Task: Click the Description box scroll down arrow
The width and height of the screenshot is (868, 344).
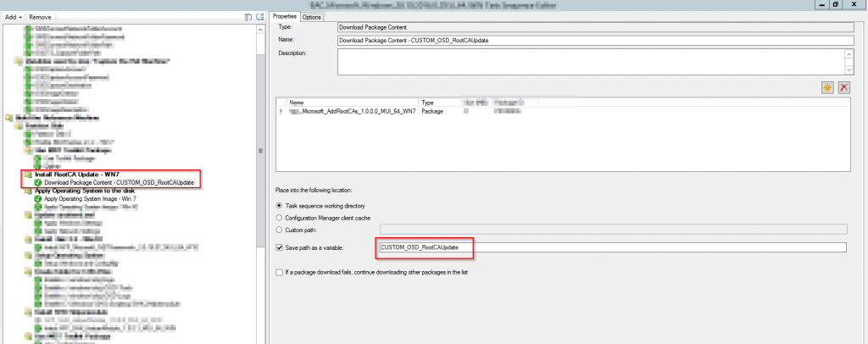Action: pyautogui.click(x=849, y=69)
